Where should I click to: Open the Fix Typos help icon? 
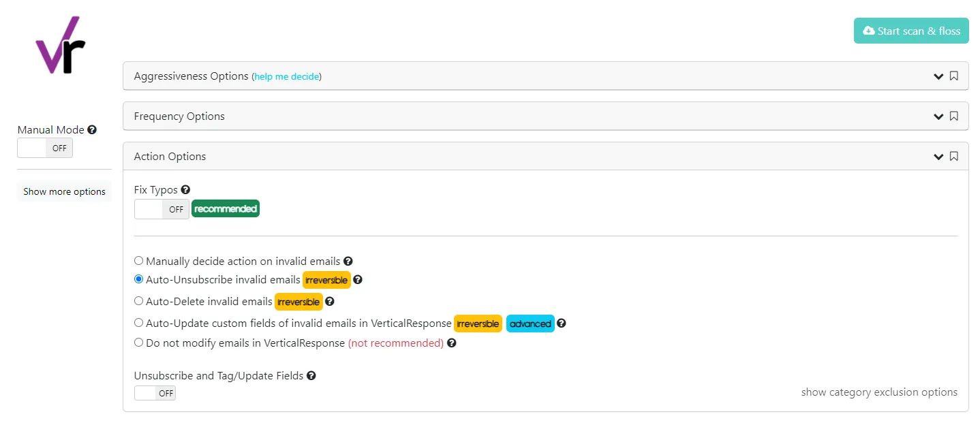coord(185,190)
